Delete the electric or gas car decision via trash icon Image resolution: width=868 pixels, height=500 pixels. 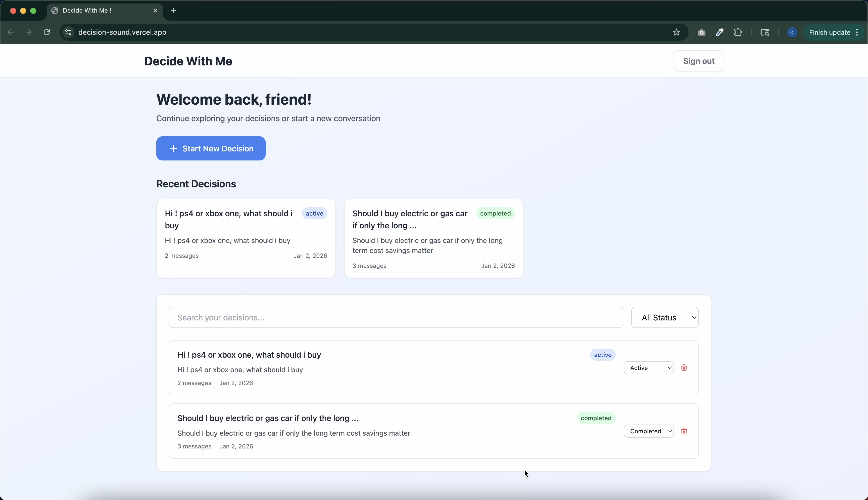tap(684, 431)
